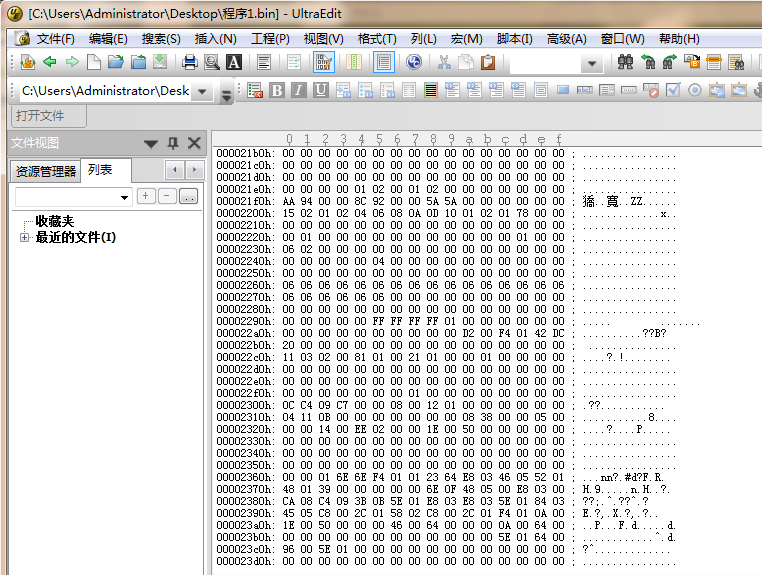Open print preview magnifier icon
The image size is (762, 575).
(211, 62)
